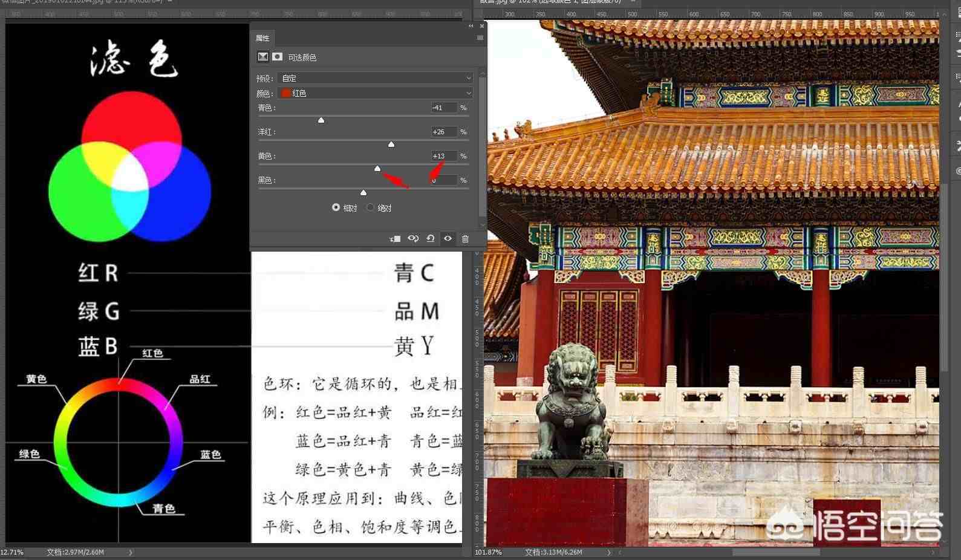Click the cyan value field showing -41

click(444, 108)
